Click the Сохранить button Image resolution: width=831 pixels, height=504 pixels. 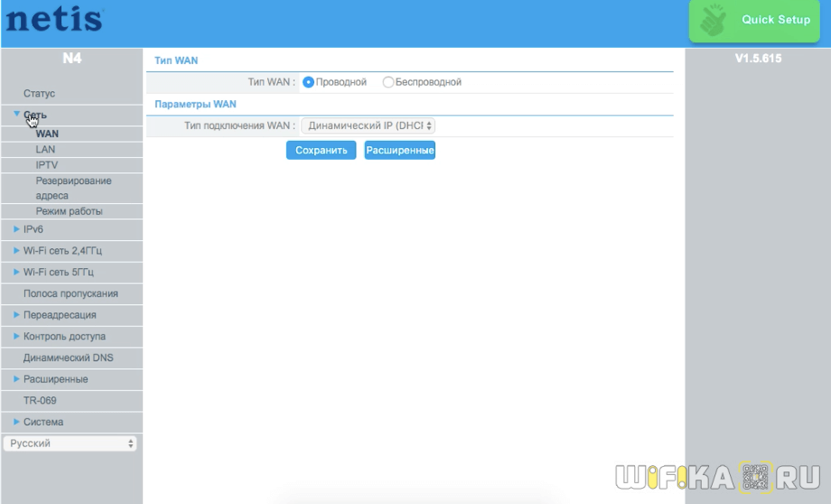tap(321, 151)
